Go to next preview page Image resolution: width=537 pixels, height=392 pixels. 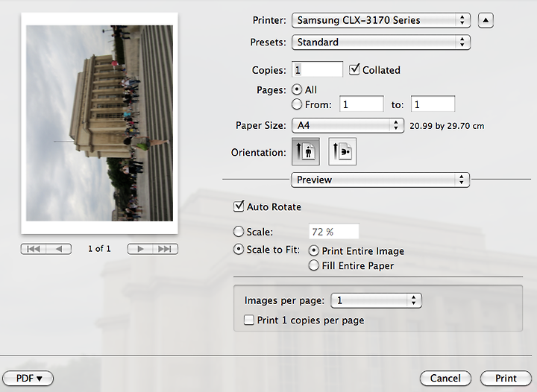point(140,249)
